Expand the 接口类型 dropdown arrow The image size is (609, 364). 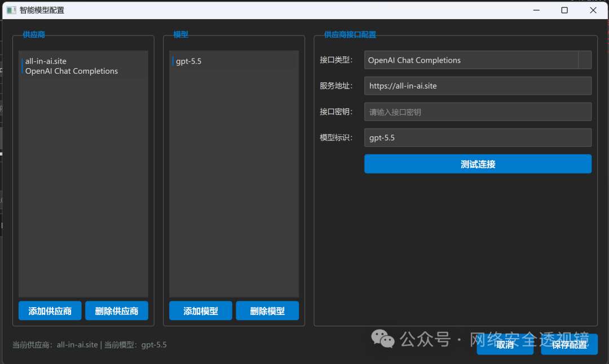click(585, 60)
